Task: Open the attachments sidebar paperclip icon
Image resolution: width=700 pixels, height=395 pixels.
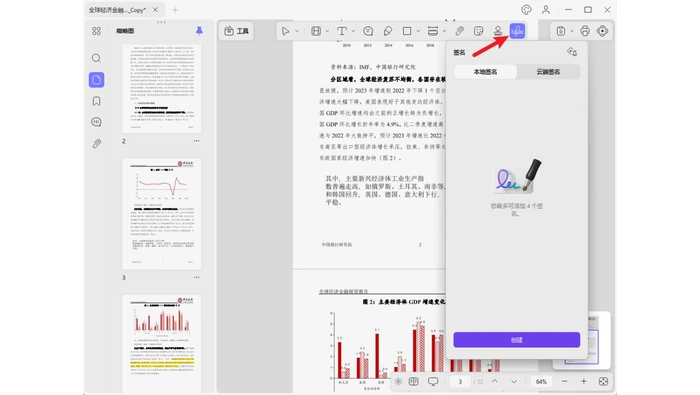Action: (96, 144)
